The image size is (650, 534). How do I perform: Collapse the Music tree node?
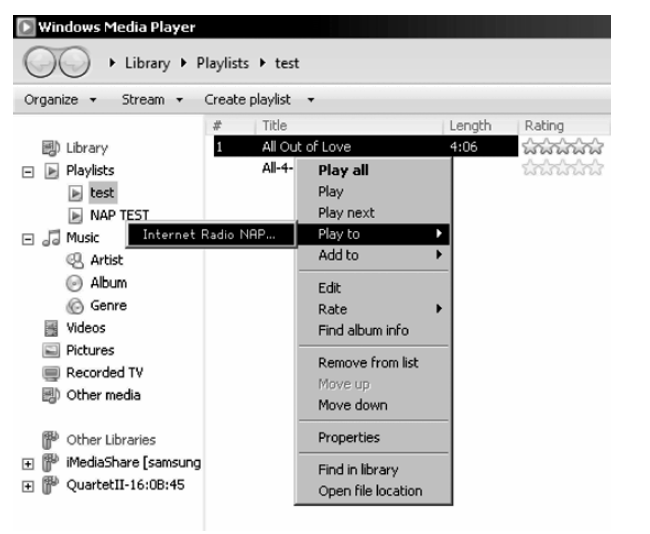[x=28, y=239]
